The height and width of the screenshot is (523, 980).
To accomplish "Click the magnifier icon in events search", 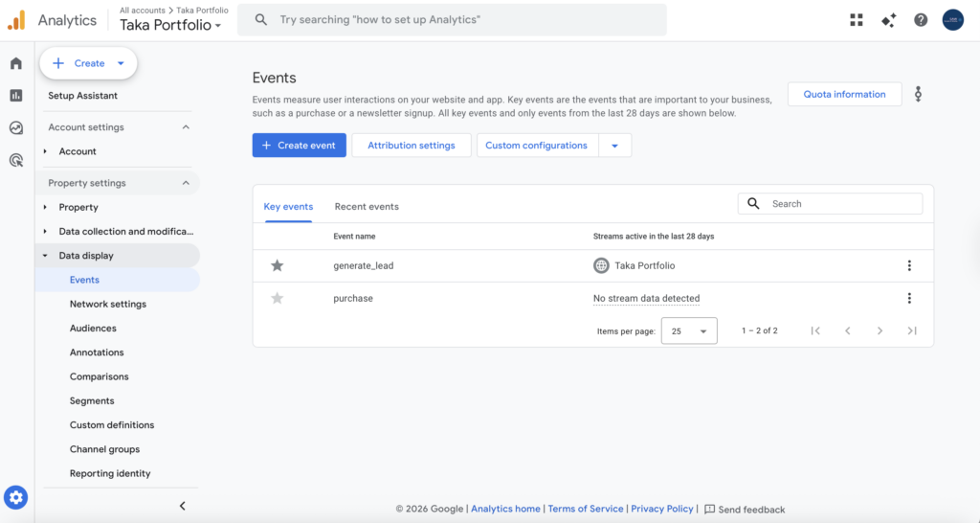I will [x=754, y=204].
